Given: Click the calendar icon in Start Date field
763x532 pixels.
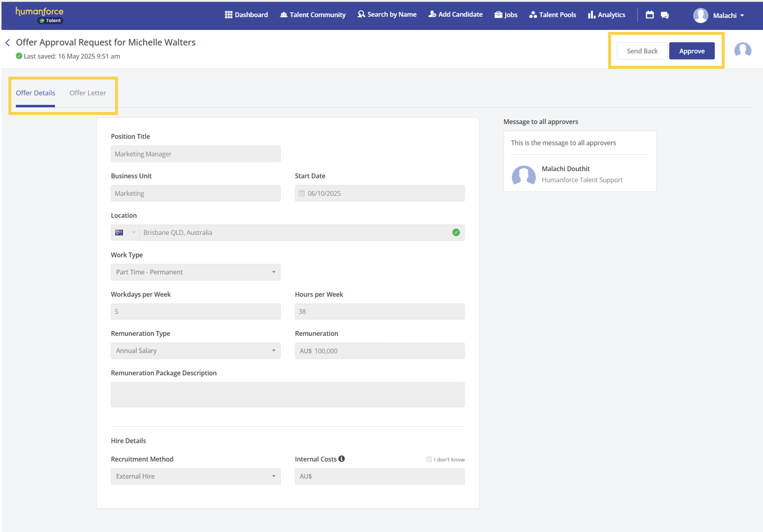Looking at the screenshot, I should click(x=302, y=194).
